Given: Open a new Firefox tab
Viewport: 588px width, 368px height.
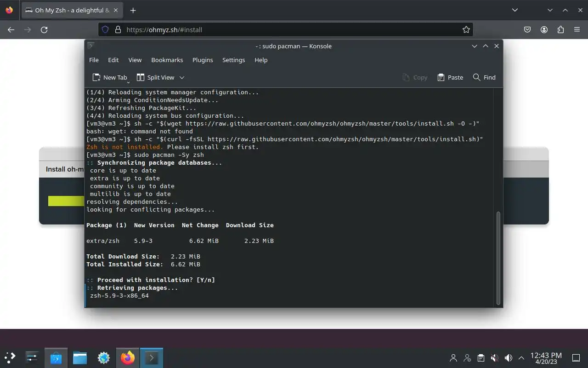Looking at the screenshot, I should (x=133, y=10).
